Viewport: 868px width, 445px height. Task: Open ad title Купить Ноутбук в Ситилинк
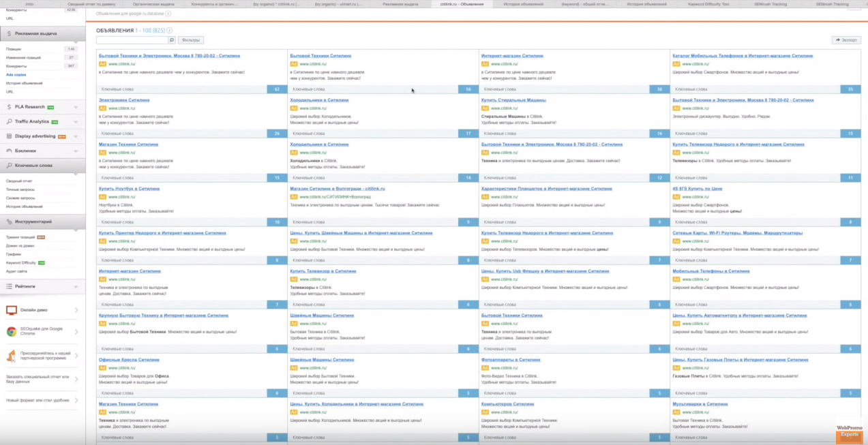point(130,189)
